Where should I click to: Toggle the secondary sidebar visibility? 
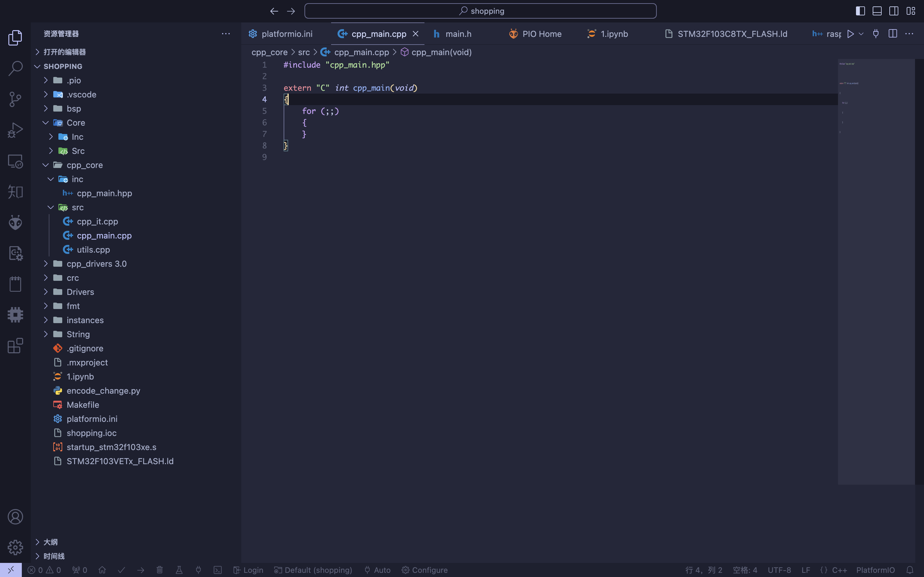(894, 11)
